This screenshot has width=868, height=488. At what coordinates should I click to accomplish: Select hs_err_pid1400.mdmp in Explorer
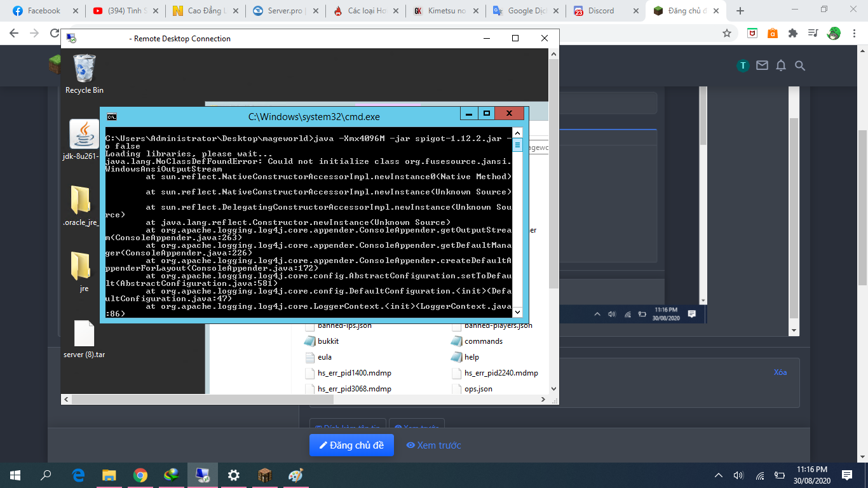348,373
